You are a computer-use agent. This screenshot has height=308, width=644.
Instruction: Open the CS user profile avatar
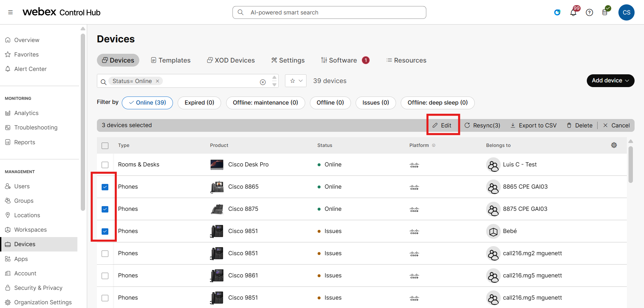click(626, 12)
